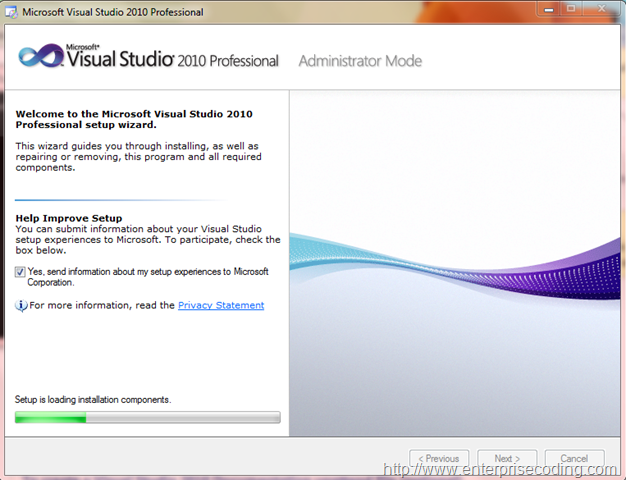Minimize the setup window
Screen dimensions: 626x480
549,9
